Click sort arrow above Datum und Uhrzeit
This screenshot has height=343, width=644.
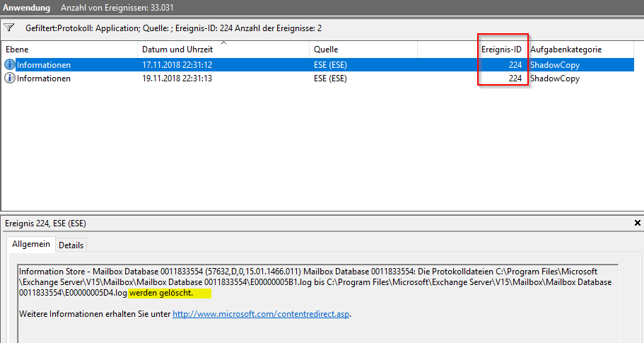(223, 44)
